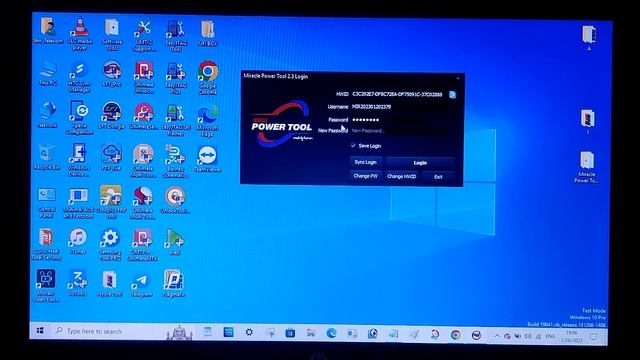The height and width of the screenshot is (360, 640).
Task: Focus the Password input field
Action: [398, 120]
